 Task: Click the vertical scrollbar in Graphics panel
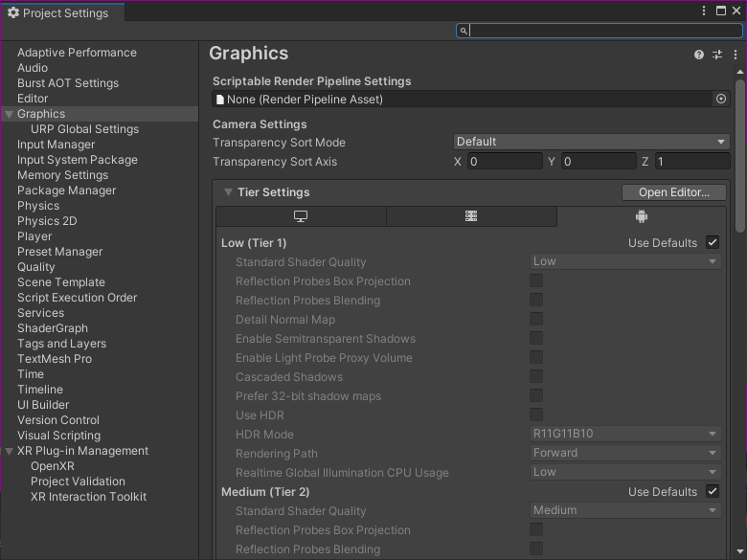tap(740, 153)
